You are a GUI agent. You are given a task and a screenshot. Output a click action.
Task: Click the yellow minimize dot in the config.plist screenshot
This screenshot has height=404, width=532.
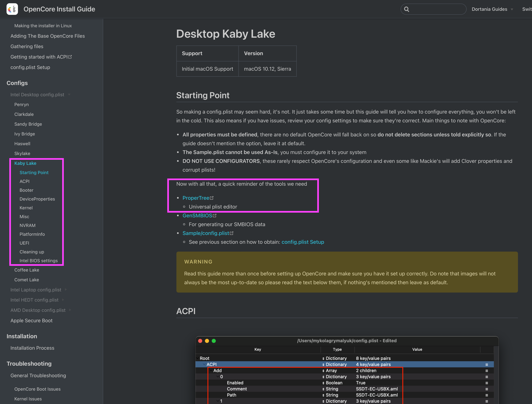point(207,341)
